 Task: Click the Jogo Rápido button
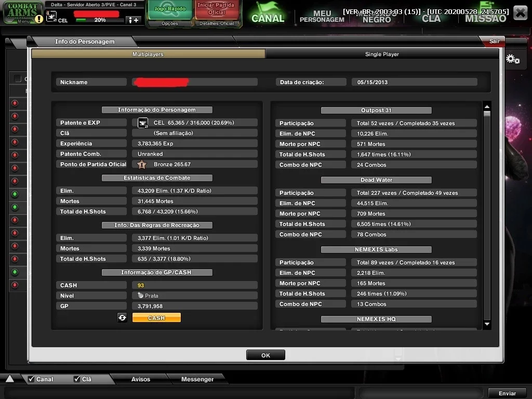tap(170, 10)
